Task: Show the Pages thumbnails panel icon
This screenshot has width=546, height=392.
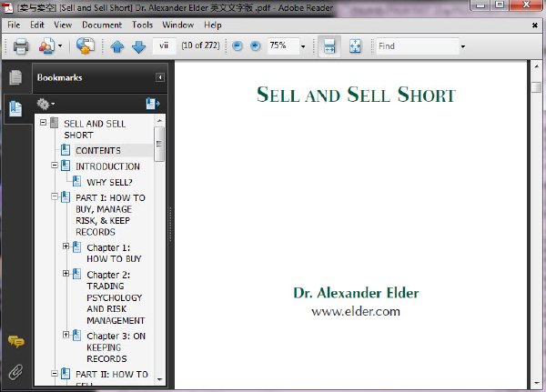Action: 15,77
